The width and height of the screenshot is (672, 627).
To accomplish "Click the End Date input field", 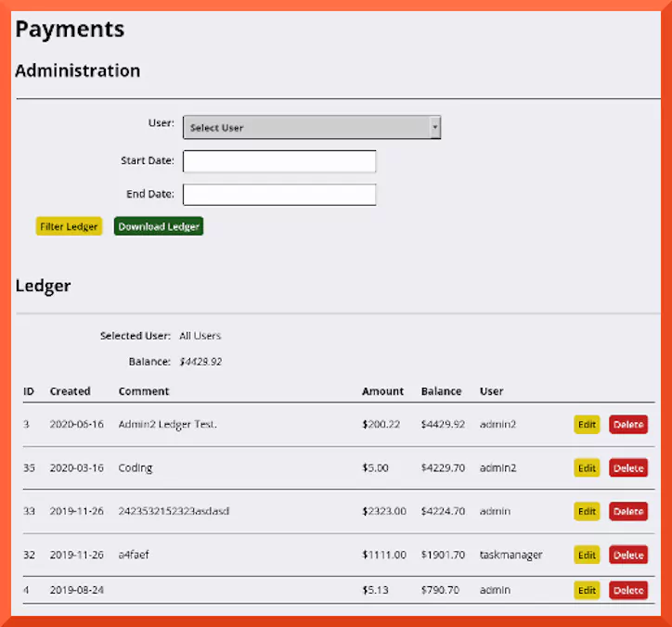I will click(x=279, y=195).
